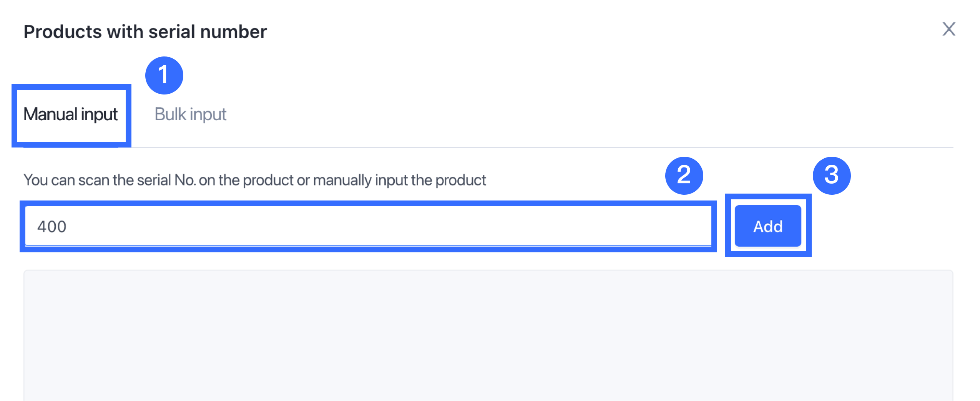Click the step 2 circle badge
The height and width of the screenshot is (401, 980).
[684, 175]
